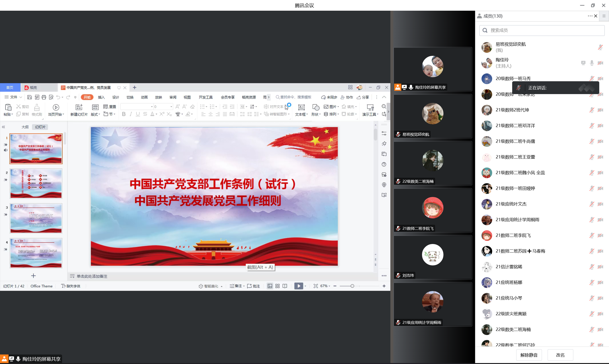Click the 改名 button
Viewport: 609px width, 364px height.
[x=560, y=355]
